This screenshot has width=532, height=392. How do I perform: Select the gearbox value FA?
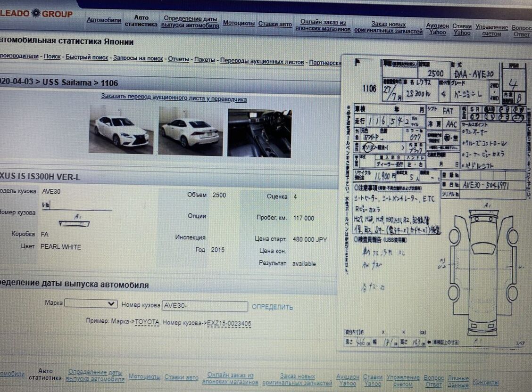44,234
